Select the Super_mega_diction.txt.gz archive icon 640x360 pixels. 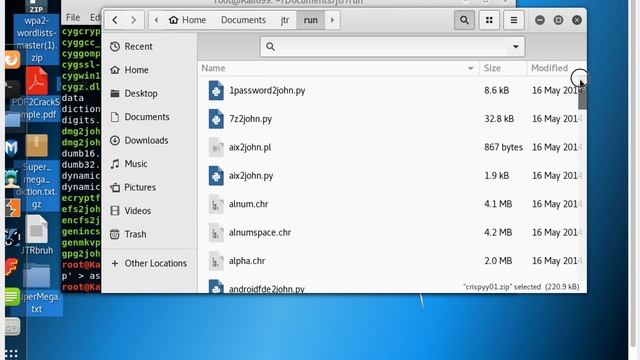pos(37,173)
